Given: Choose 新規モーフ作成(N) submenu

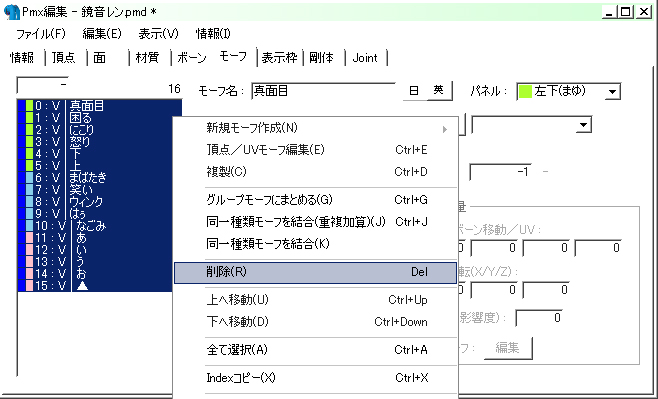Looking at the screenshot, I should pos(315,128).
